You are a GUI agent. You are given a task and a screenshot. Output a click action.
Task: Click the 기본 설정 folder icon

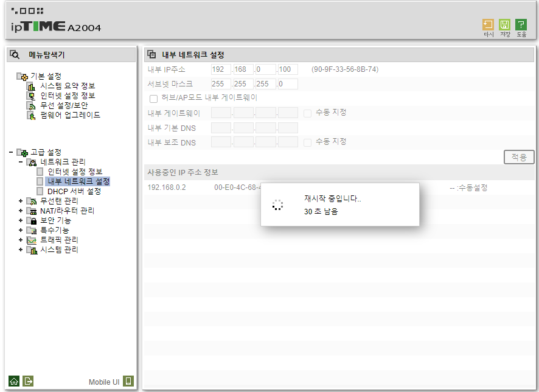click(x=23, y=76)
